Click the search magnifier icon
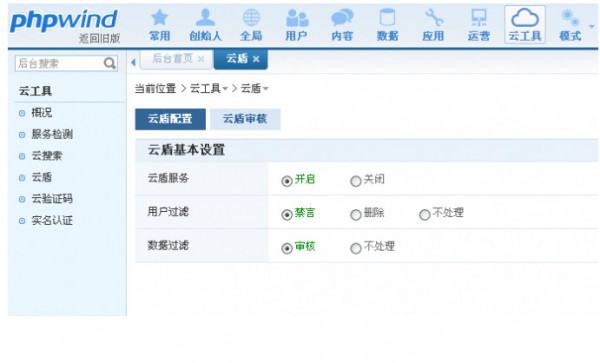Screen dimensions: 600x363 point(110,63)
